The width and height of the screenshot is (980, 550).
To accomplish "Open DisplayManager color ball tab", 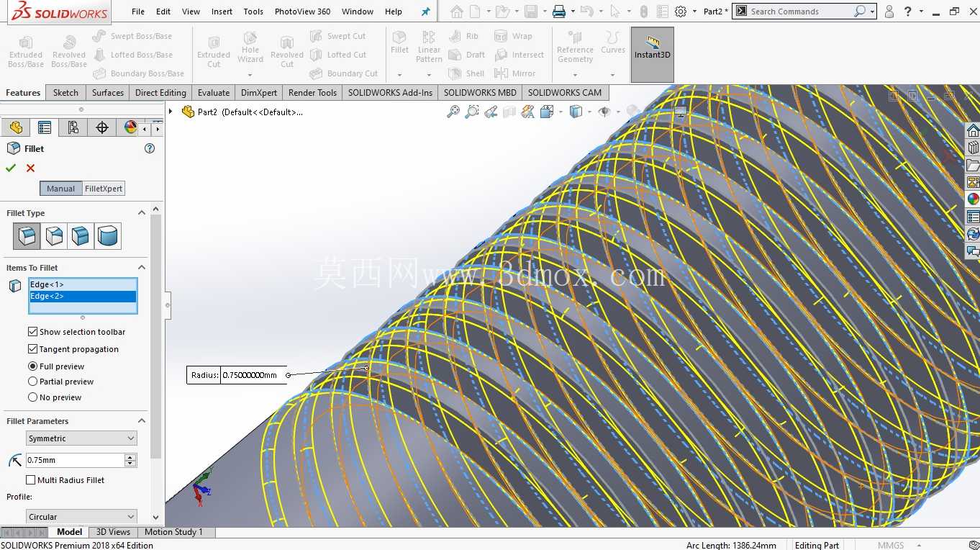I will (x=130, y=127).
